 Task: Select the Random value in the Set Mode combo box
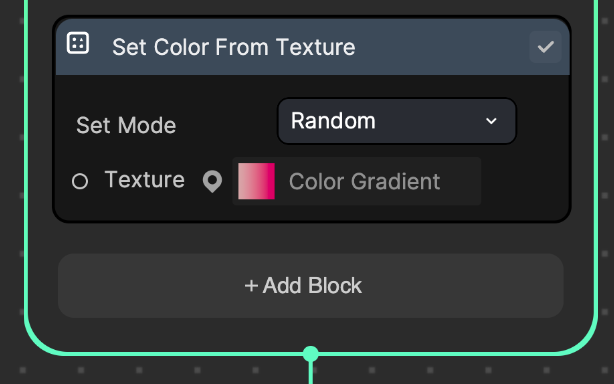[333, 121]
